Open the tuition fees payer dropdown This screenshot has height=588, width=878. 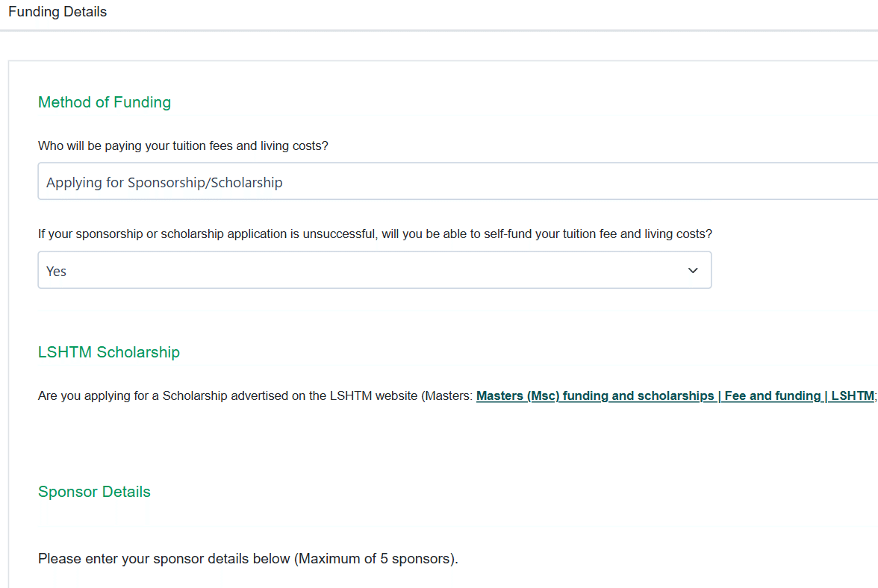pyautogui.click(x=457, y=182)
